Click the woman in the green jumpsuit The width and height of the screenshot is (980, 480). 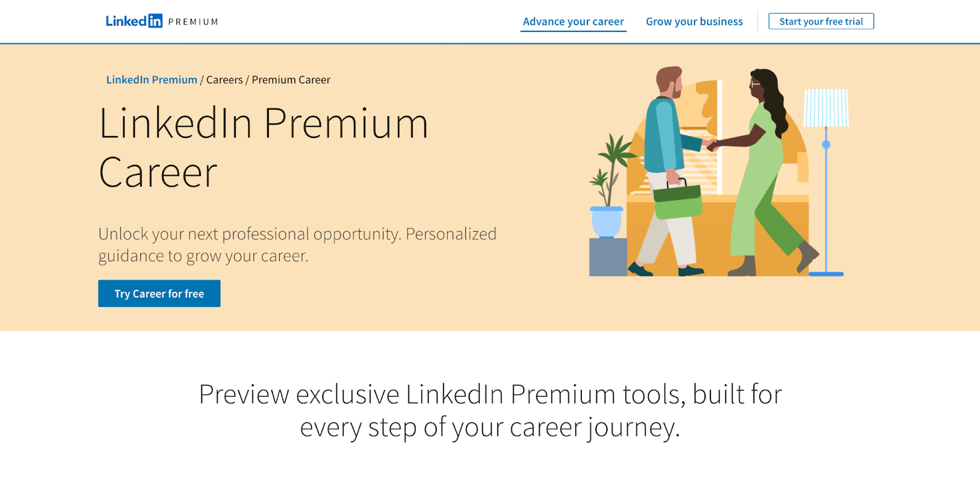point(763,172)
